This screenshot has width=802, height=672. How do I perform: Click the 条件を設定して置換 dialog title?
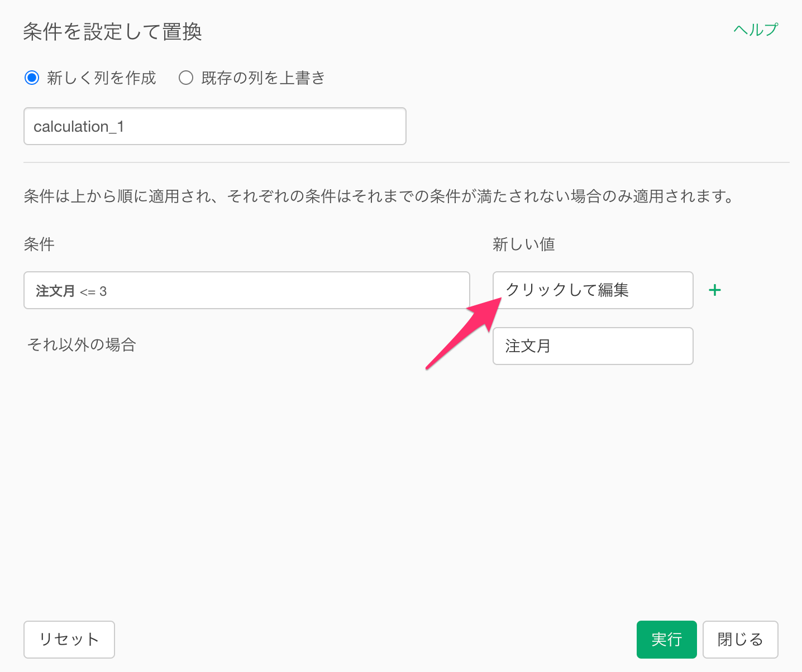(x=112, y=31)
